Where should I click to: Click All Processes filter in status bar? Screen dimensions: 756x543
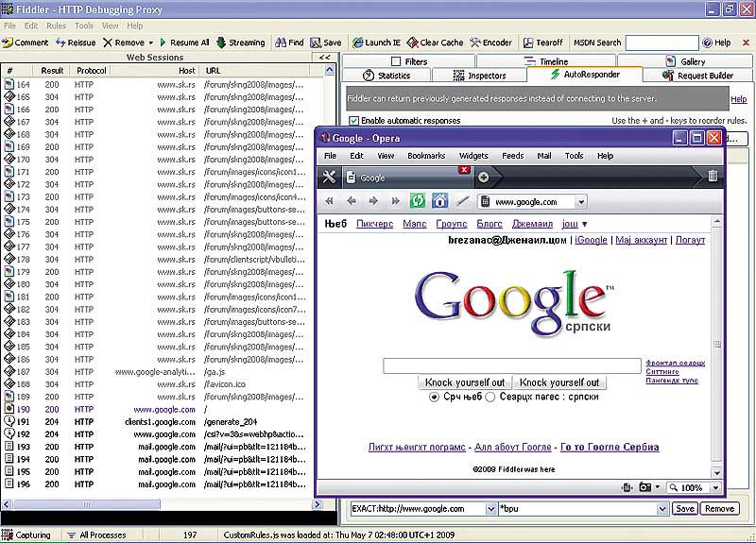point(96,535)
